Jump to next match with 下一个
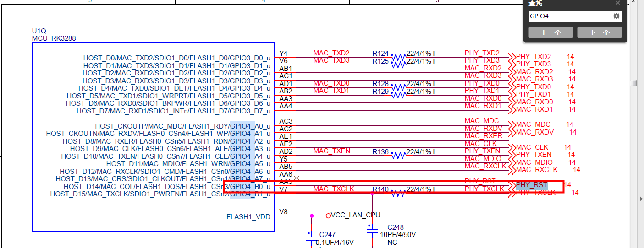This screenshot has height=248, width=644. [x=600, y=32]
